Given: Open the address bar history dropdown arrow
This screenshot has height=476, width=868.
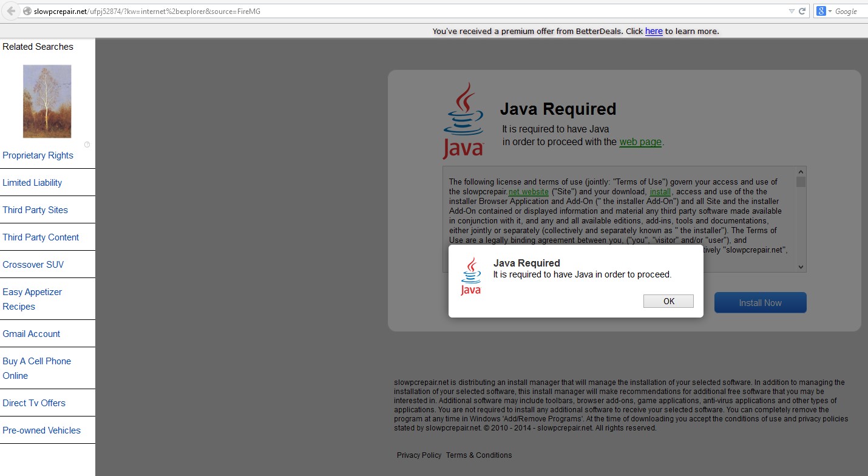Looking at the screenshot, I should click(x=792, y=11).
